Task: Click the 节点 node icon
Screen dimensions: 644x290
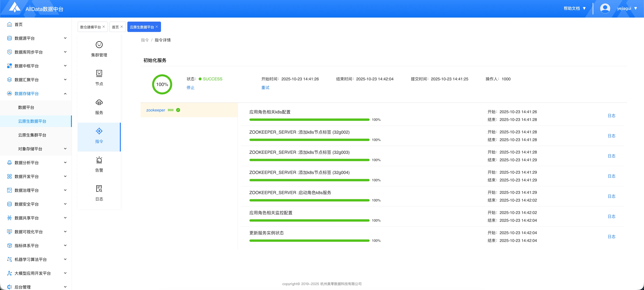Action: (x=99, y=73)
